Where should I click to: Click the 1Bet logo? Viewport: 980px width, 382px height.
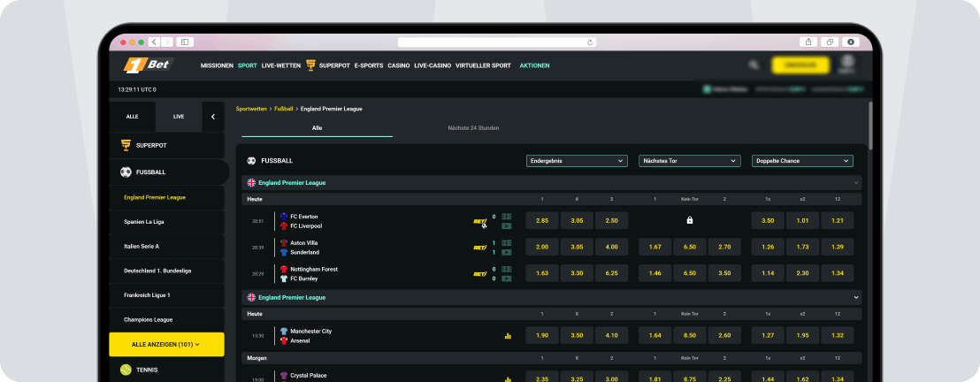pyautogui.click(x=149, y=65)
